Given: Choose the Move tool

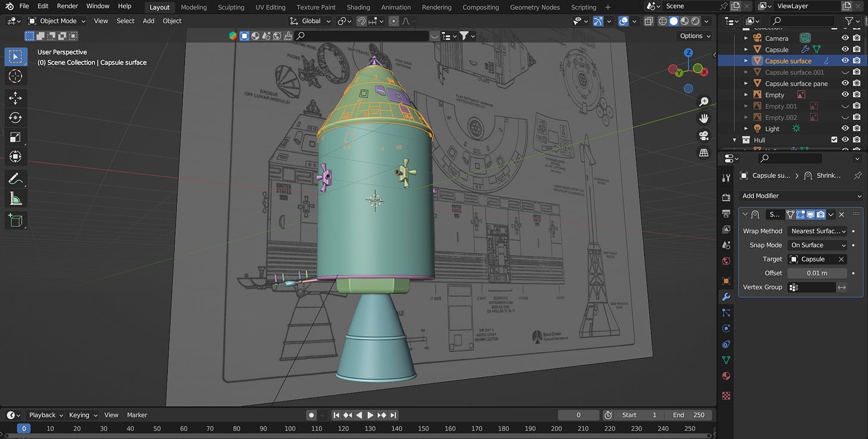Looking at the screenshot, I should (15, 98).
